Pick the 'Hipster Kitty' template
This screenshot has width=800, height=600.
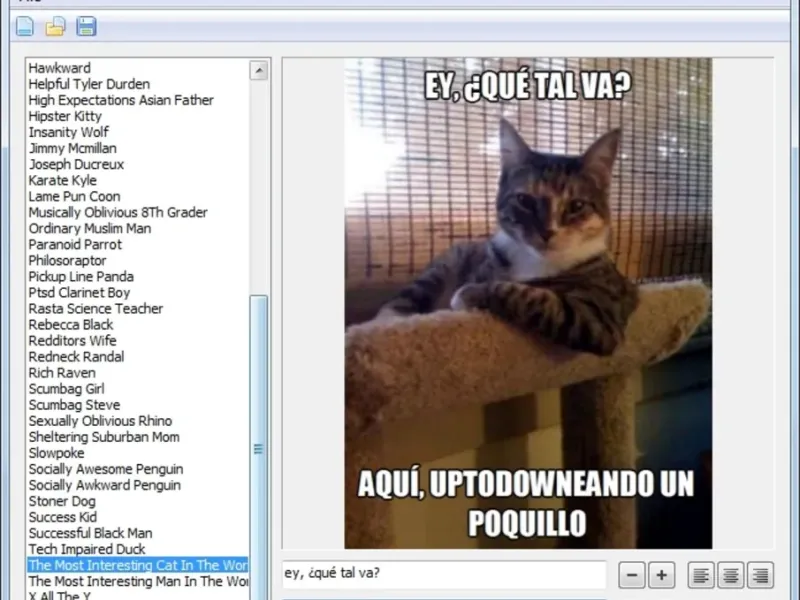[x=65, y=116]
